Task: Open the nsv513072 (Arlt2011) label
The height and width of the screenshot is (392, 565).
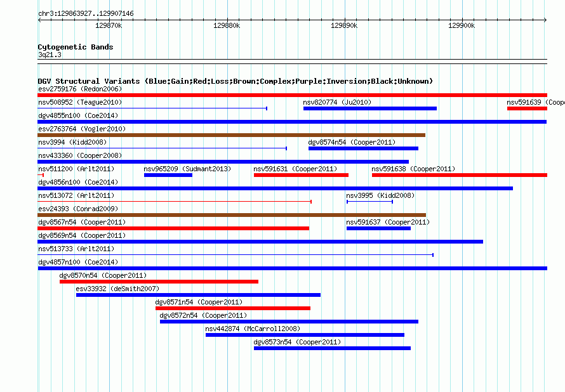Action: coord(76,195)
